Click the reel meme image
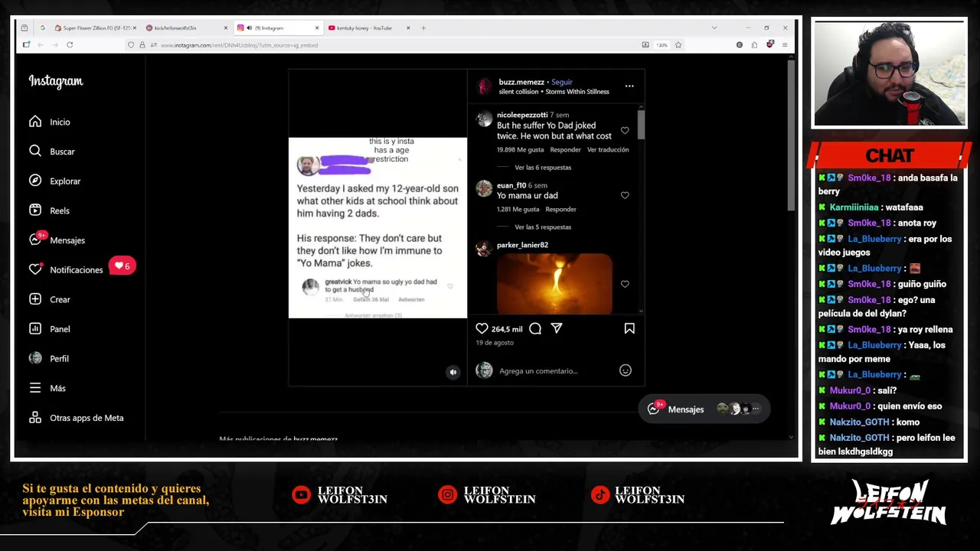980x551 pixels. 377,228
